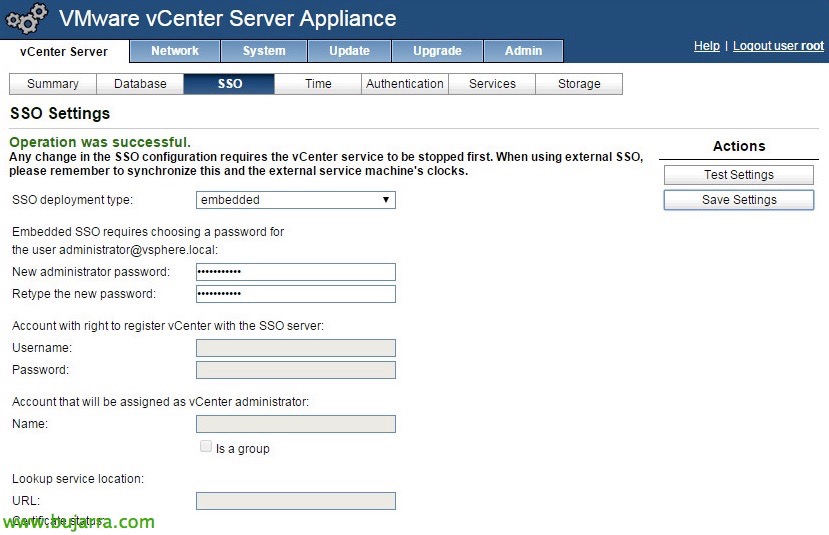The width and height of the screenshot is (829, 535).
Task: Select the Upgrade tab
Action: tap(437, 51)
